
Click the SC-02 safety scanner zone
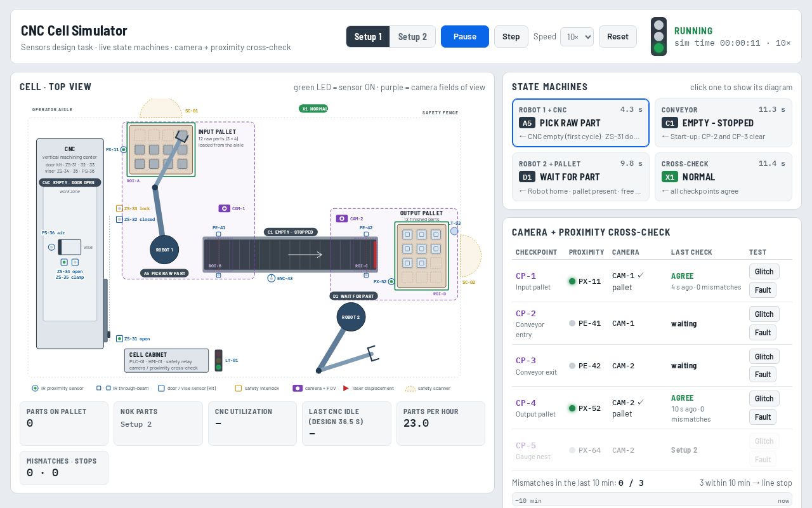click(470, 255)
